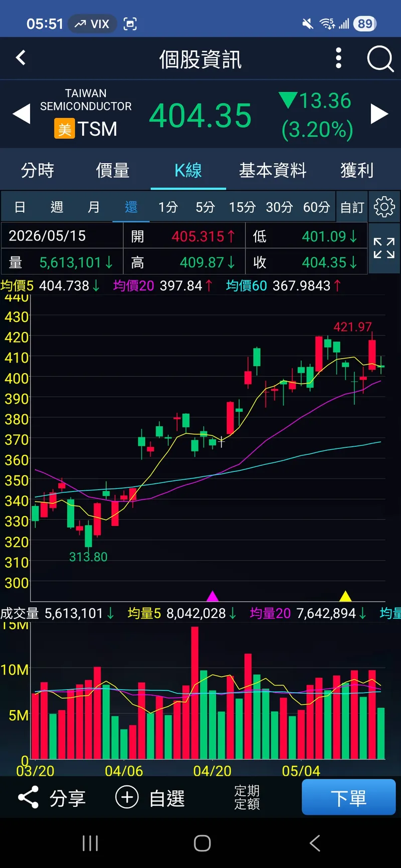The width and height of the screenshot is (401, 868).
Task: Tap the Android system back button
Action: coord(315,843)
